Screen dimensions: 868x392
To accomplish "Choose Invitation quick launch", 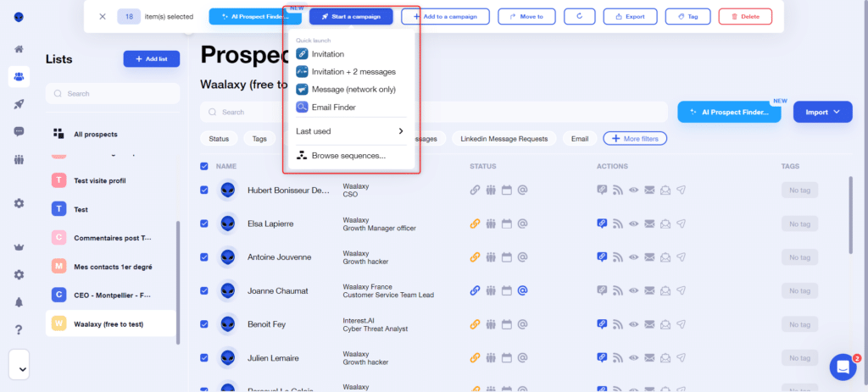I will pyautogui.click(x=351, y=53).
